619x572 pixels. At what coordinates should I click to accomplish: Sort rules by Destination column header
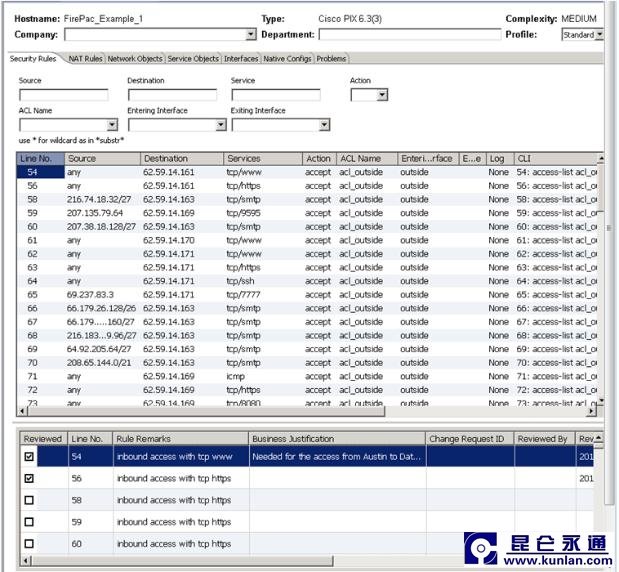click(182, 159)
